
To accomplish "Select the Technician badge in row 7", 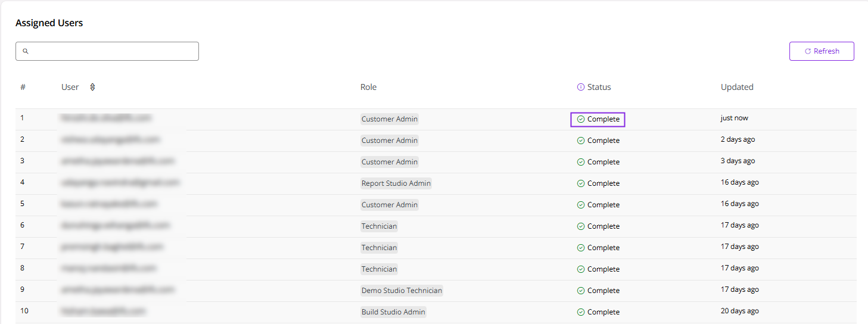I will coord(379,248).
